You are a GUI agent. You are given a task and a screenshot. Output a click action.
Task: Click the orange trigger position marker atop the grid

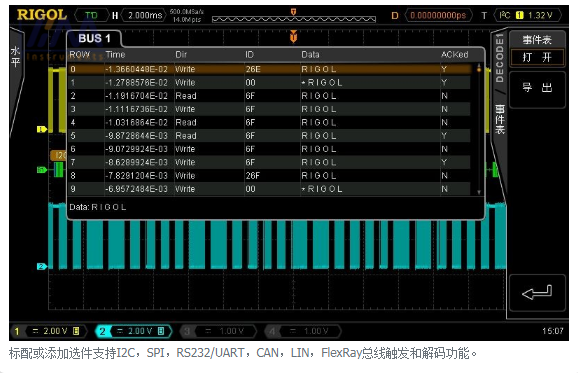coord(293,36)
